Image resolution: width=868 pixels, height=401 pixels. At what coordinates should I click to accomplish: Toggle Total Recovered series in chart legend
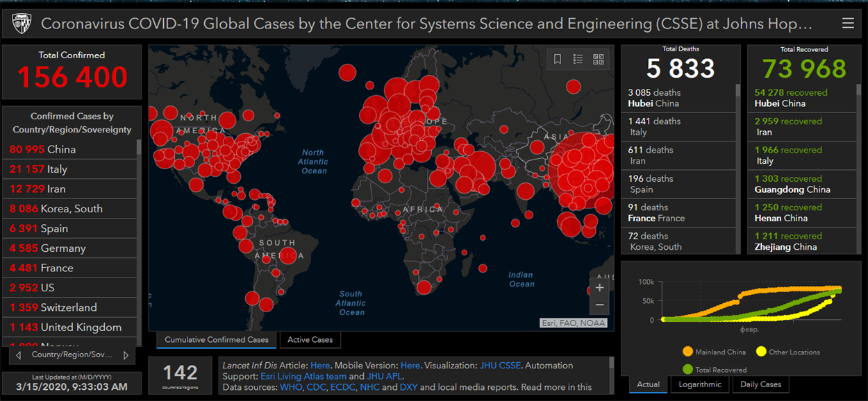click(715, 370)
